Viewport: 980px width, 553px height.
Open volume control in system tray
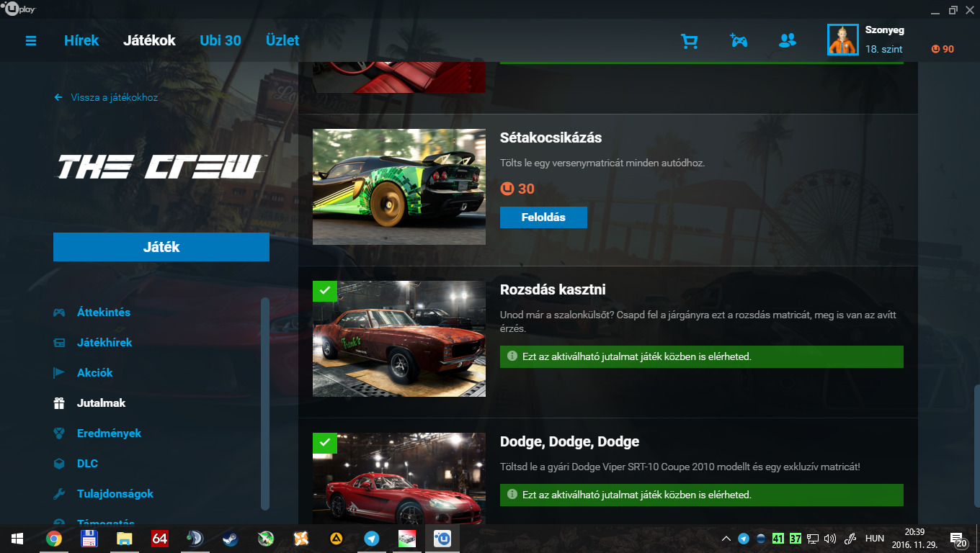tap(829, 538)
